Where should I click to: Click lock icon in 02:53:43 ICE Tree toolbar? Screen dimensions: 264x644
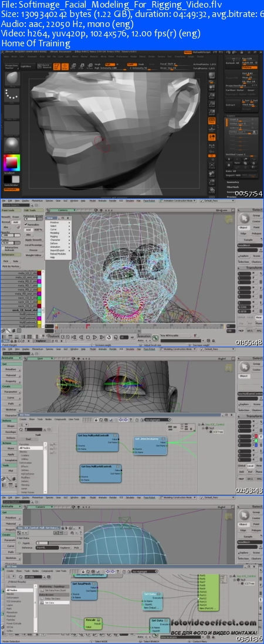click(x=96, y=420)
